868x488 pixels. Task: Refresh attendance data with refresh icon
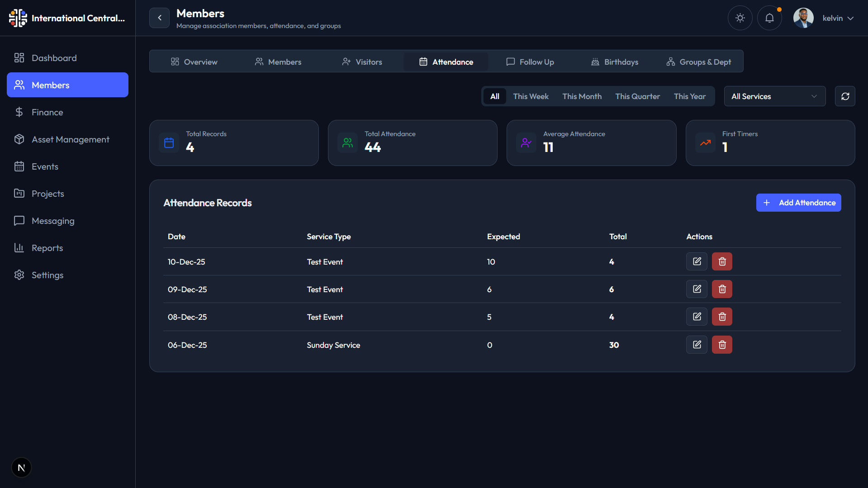click(845, 96)
